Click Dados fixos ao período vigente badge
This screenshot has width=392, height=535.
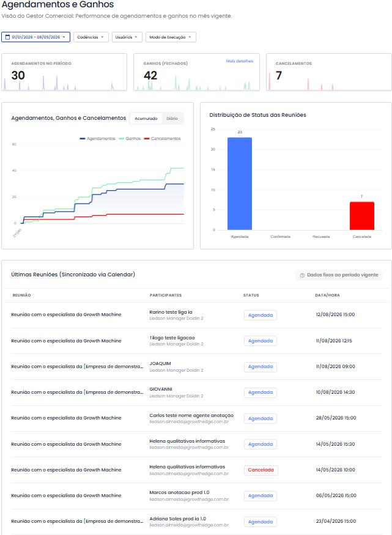tap(339, 275)
